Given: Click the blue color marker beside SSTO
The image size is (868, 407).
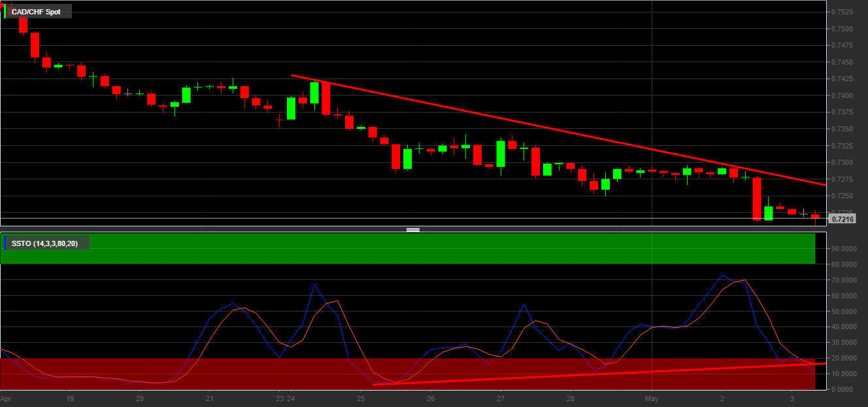Looking at the screenshot, I should 5,243.
